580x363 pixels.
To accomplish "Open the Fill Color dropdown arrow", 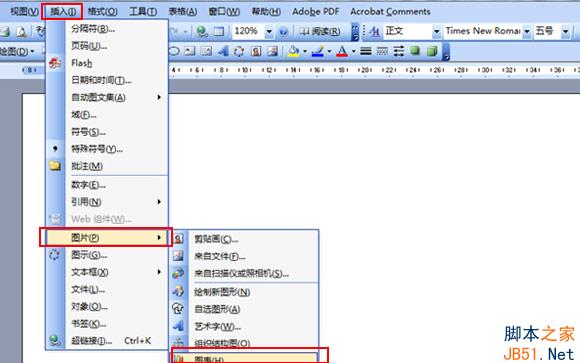I will click(305, 51).
